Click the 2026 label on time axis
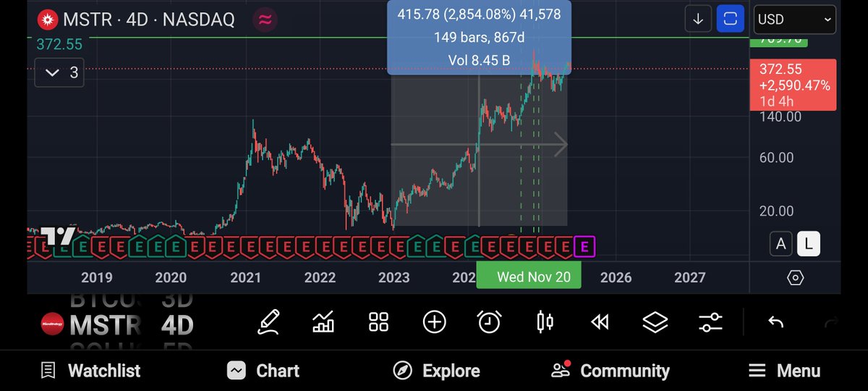Image resolution: width=868 pixels, height=391 pixels. click(x=616, y=277)
